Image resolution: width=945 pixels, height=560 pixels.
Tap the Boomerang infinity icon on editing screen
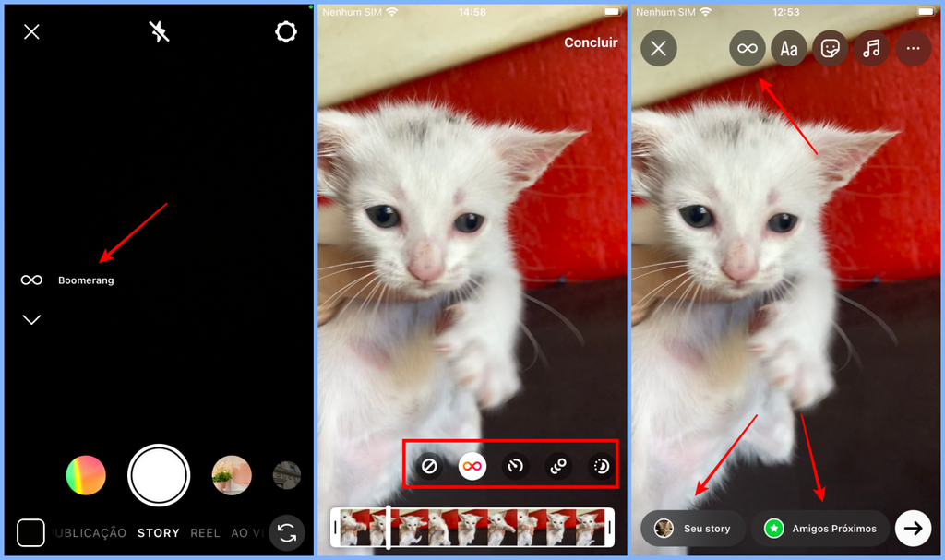pyautogui.click(x=747, y=48)
